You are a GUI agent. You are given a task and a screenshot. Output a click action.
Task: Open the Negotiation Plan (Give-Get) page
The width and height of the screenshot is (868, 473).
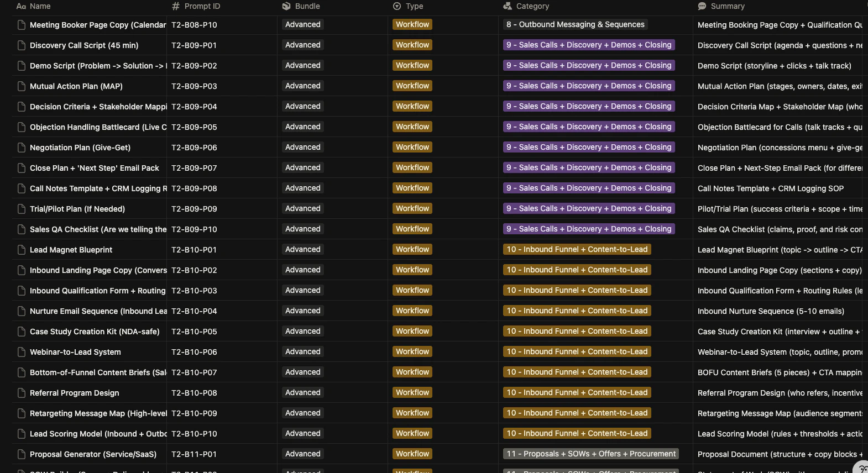point(80,148)
